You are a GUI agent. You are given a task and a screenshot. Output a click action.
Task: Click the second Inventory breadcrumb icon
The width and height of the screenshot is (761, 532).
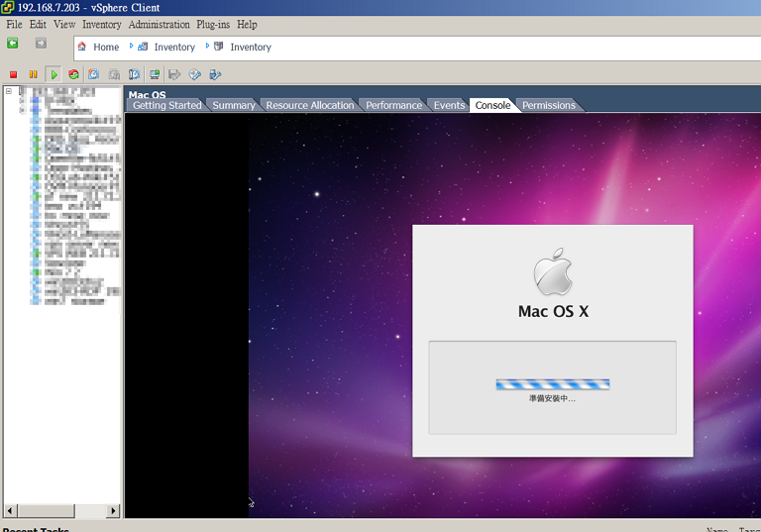coord(218,47)
